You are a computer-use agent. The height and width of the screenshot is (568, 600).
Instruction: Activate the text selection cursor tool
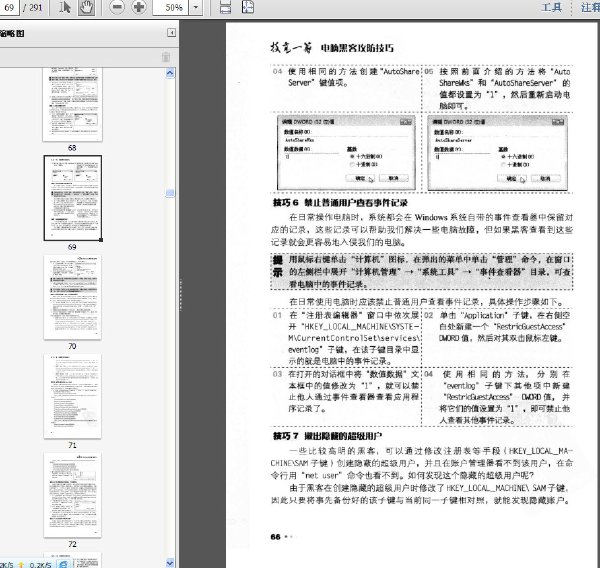pos(65,7)
